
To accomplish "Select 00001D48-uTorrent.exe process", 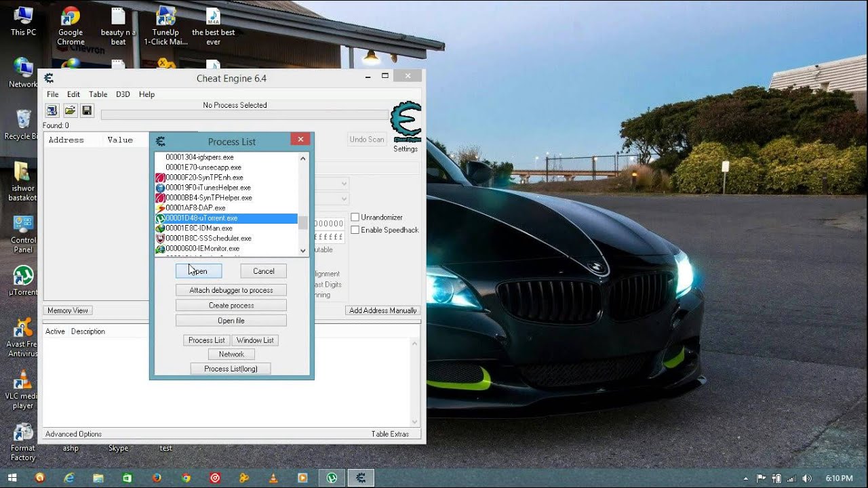I will coord(226,218).
